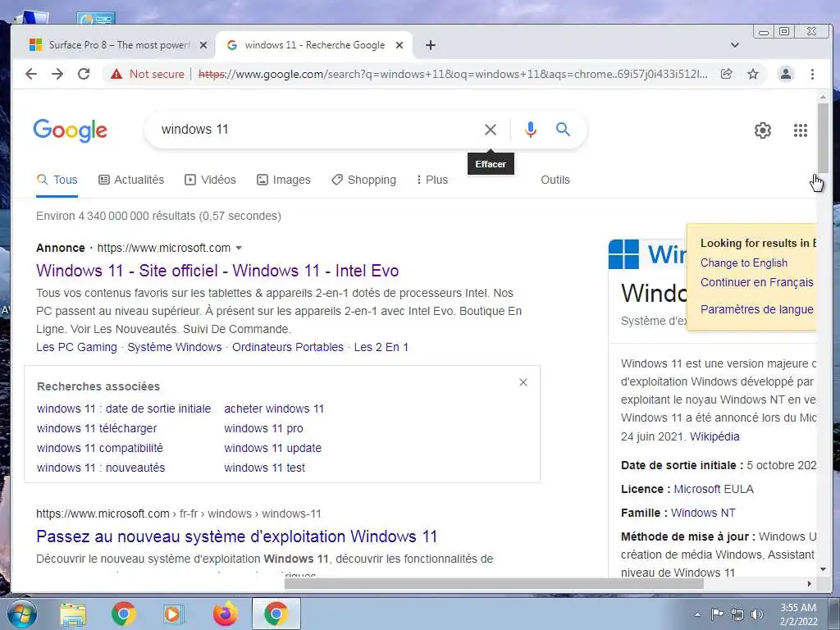This screenshot has width=840, height=630.
Task: Open the Windows 11 - Site officiel ad
Action: pos(217,271)
